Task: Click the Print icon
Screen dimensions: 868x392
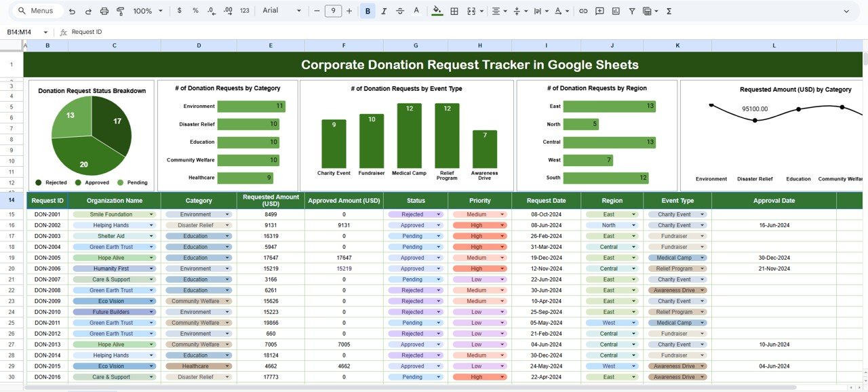Action: [x=104, y=11]
